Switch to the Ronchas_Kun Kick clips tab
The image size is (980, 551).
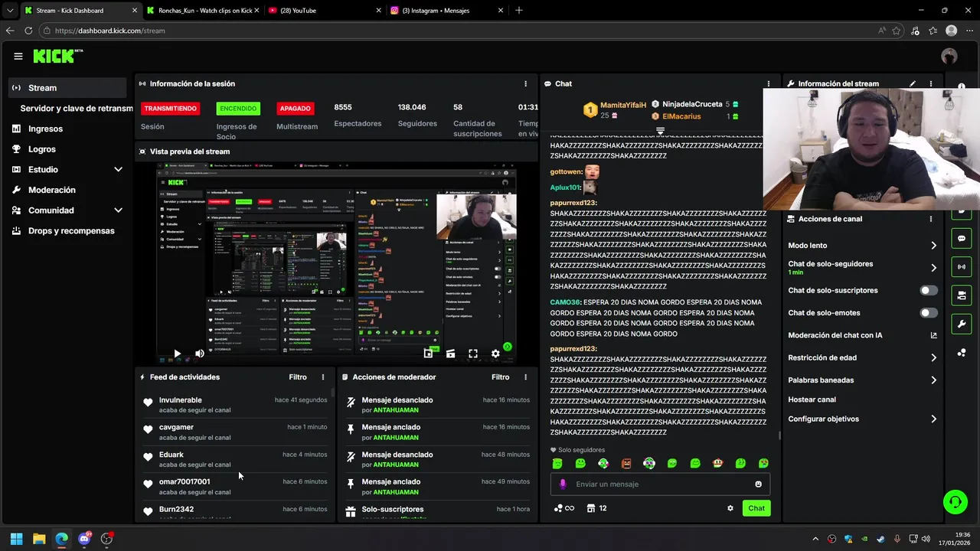click(202, 11)
